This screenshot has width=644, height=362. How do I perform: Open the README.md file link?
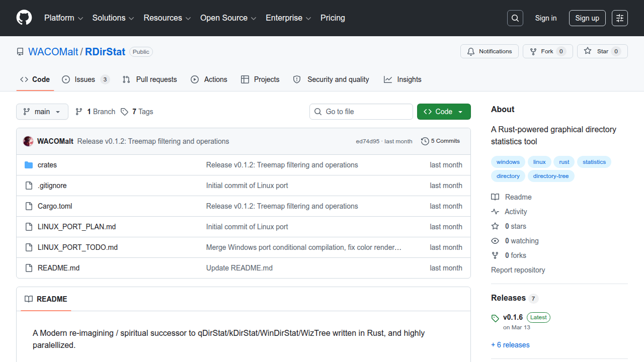coord(58,268)
